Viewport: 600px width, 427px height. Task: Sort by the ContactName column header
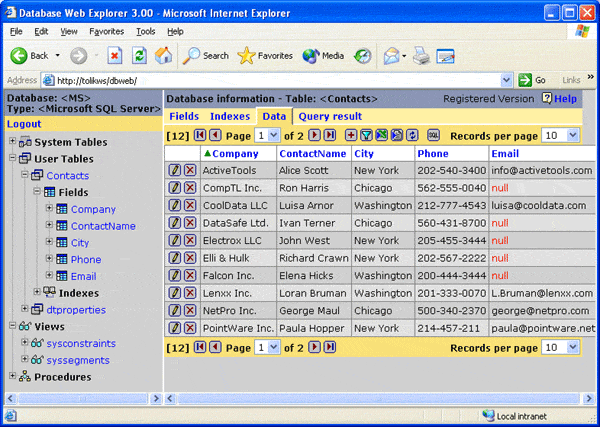point(313,154)
